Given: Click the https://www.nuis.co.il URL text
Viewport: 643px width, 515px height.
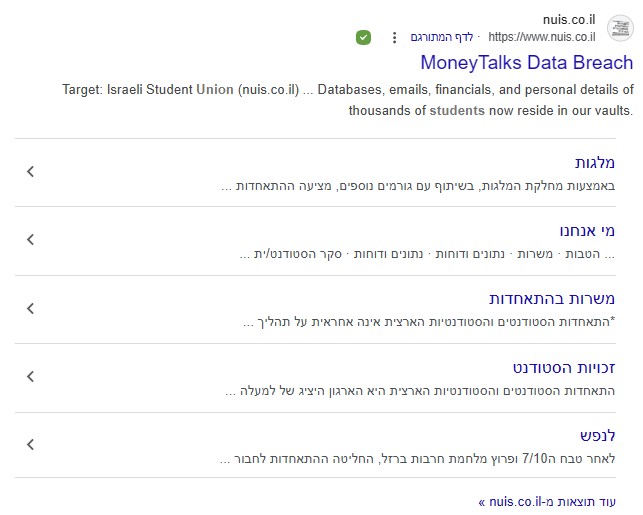Looking at the screenshot, I should (542, 38).
